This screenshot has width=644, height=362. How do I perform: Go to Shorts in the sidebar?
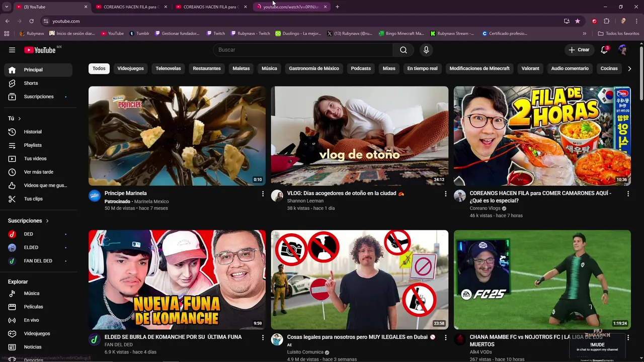click(x=38, y=83)
